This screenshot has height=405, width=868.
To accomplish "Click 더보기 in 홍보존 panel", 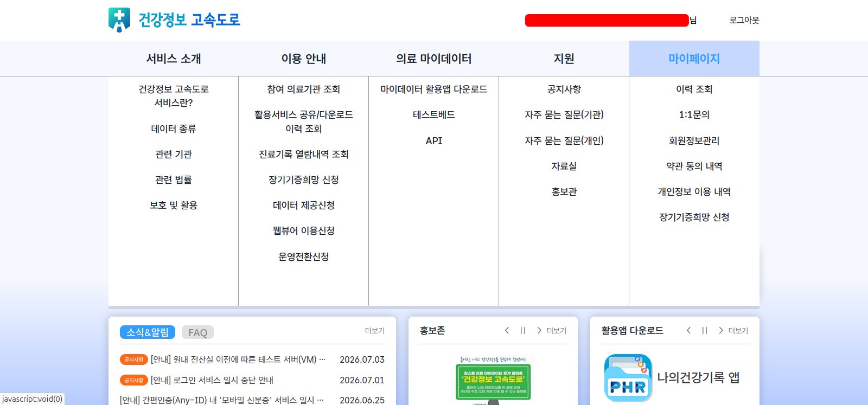I will pyautogui.click(x=556, y=331).
